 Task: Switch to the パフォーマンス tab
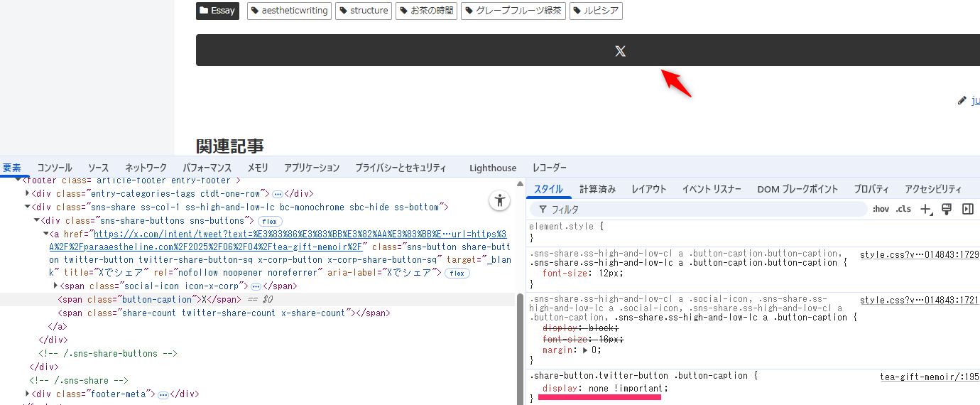207,168
